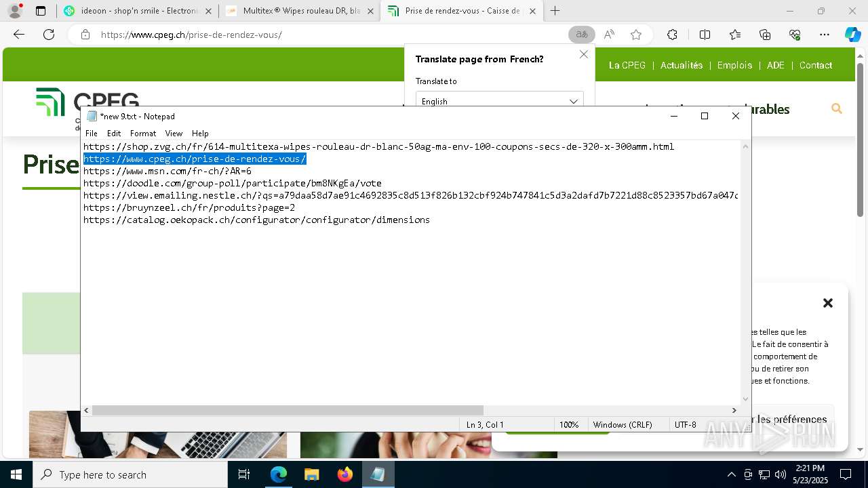868x488 pixels.
Task: Open the Contact nav link
Action: pos(816,65)
